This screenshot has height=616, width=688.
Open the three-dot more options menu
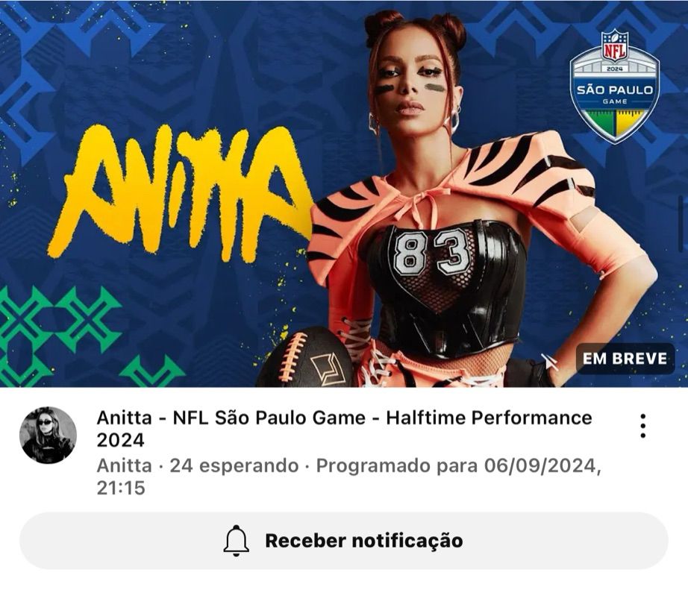tap(642, 426)
